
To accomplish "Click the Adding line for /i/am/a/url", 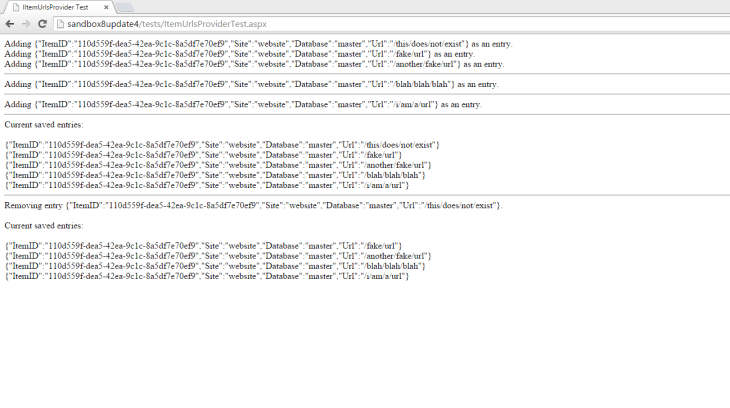I will coord(243,104).
